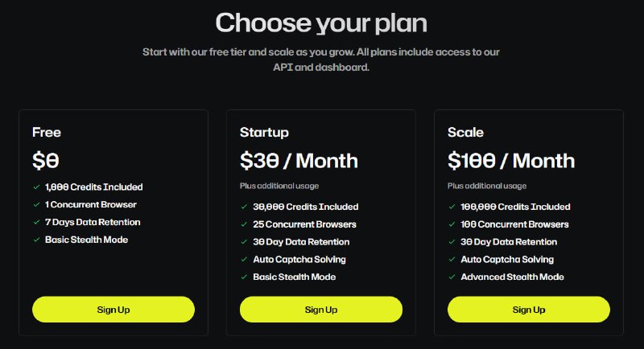Click checkmark beside 100 Concurrent Browsers
The height and width of the screenshot is (349, 644).
452,224
